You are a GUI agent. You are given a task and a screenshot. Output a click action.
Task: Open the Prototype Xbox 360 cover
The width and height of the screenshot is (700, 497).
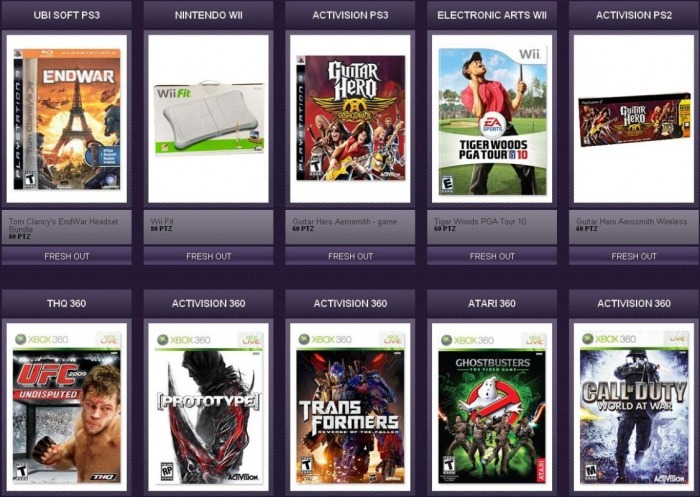pyautogui.click(x=208, y=407)
